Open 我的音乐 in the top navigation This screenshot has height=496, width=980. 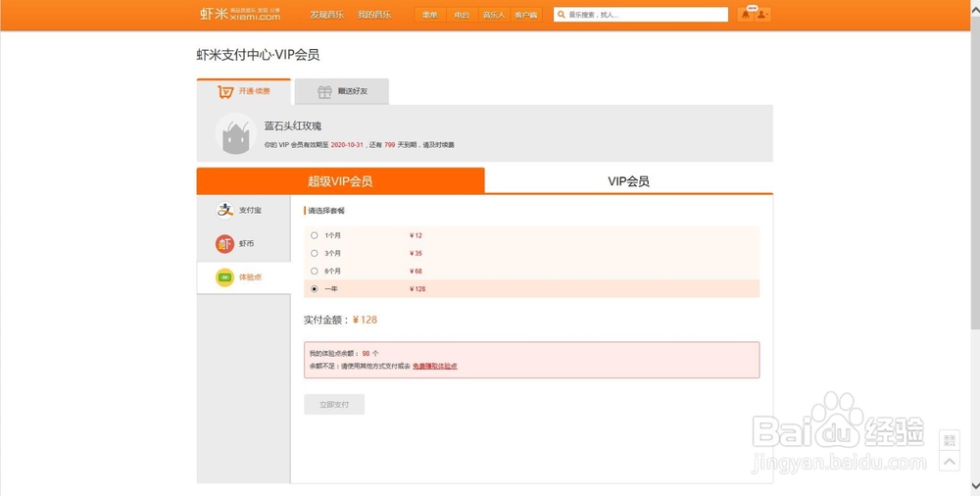374,15
